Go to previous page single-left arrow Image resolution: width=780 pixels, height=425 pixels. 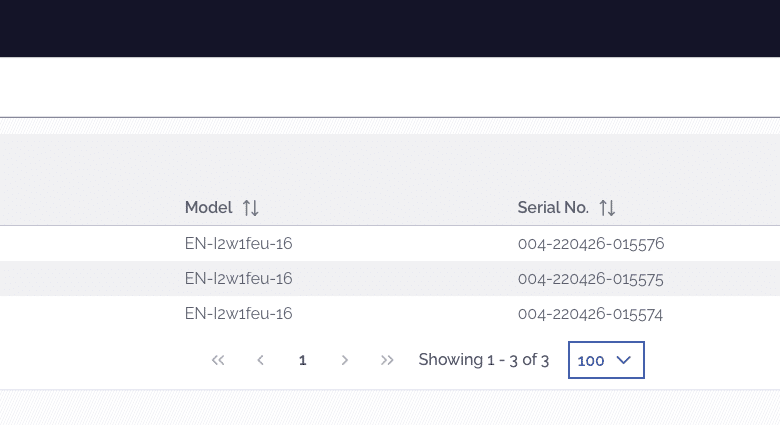click(260, 360)
